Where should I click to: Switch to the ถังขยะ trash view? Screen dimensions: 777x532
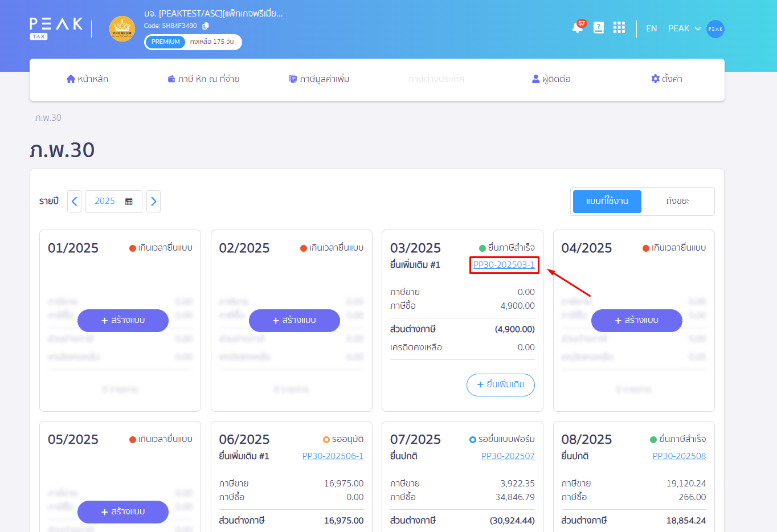677,202
